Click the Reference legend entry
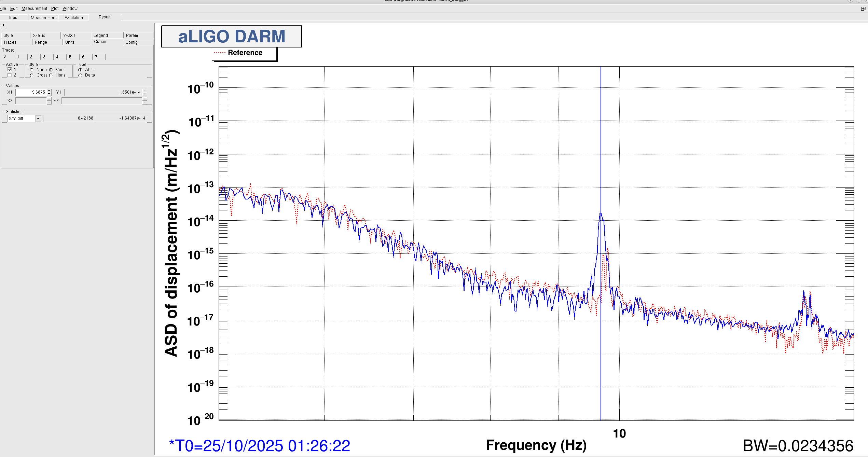This screenshot has height=457, width=868. coord(245,53)
